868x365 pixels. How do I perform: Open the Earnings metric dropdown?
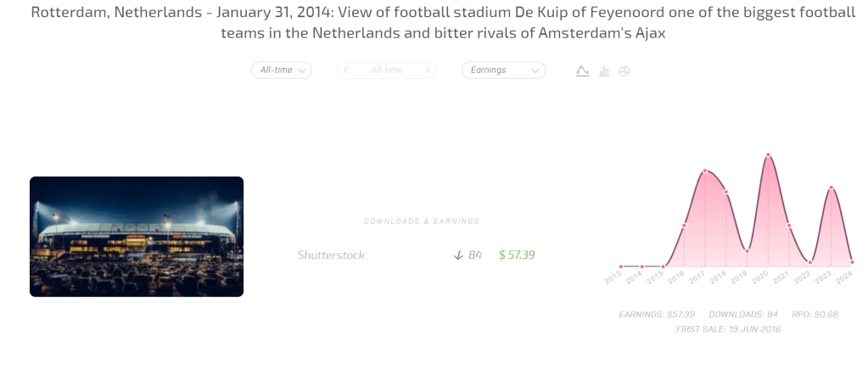tap(503, 70)
